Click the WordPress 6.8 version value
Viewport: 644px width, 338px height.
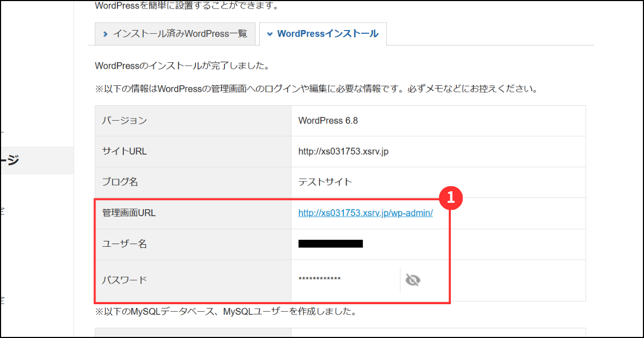328,121
